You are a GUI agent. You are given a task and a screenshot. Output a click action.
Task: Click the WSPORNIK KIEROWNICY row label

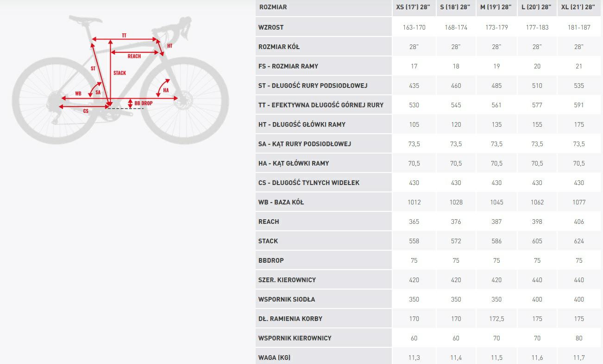pos(295,338)
